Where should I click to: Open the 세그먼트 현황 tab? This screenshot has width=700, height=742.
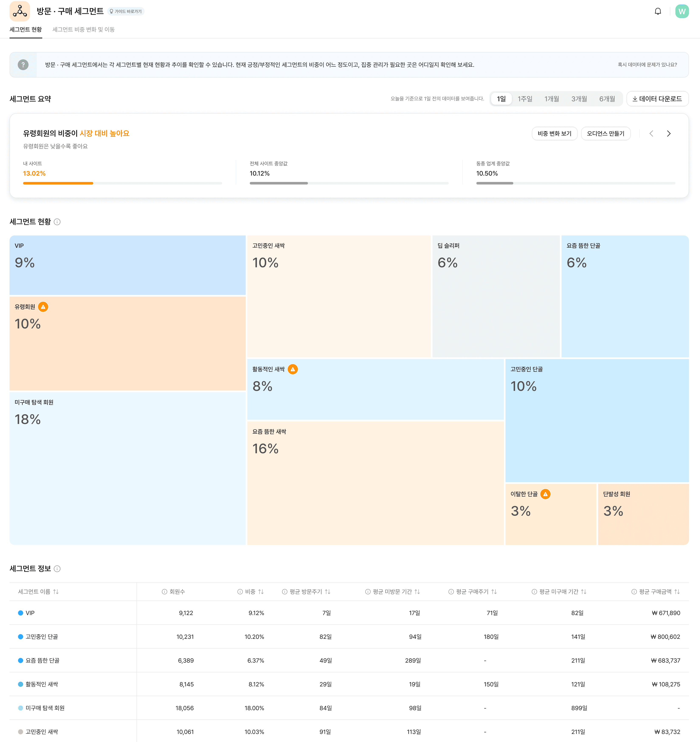[x=26, y=30]
